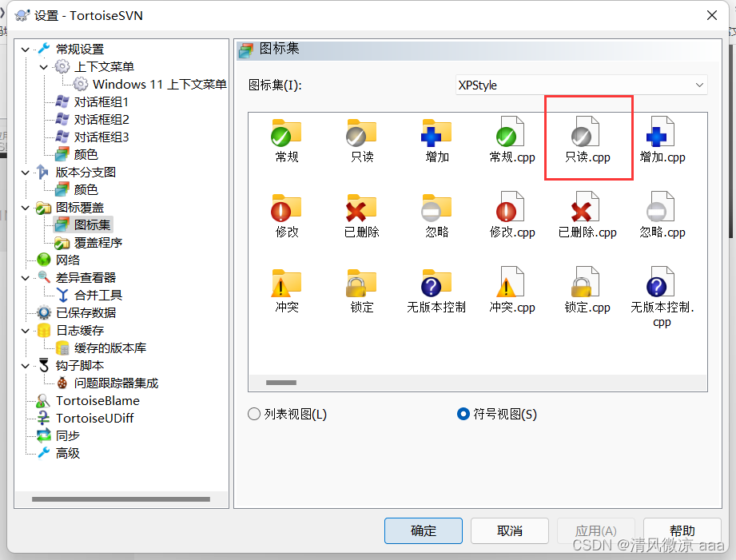Click the gear icon beside 已保存数据
The width and height of the screenshot is (736, 560).
coord(44,312)
